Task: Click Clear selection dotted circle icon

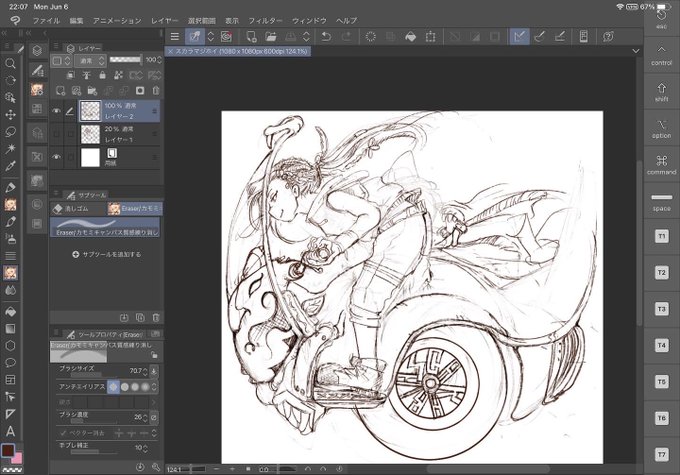Action: coord(370,37)
